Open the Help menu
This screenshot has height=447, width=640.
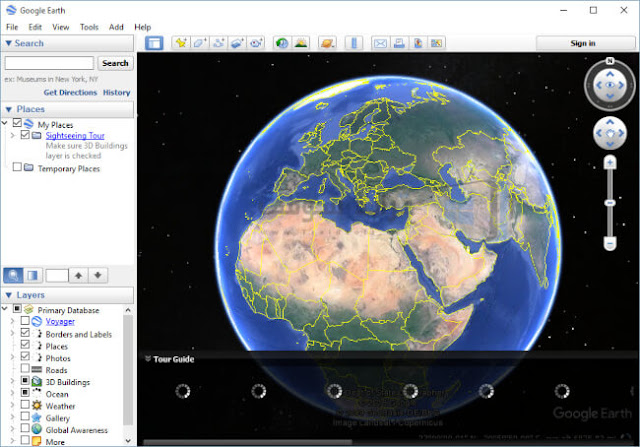(142, 27)
